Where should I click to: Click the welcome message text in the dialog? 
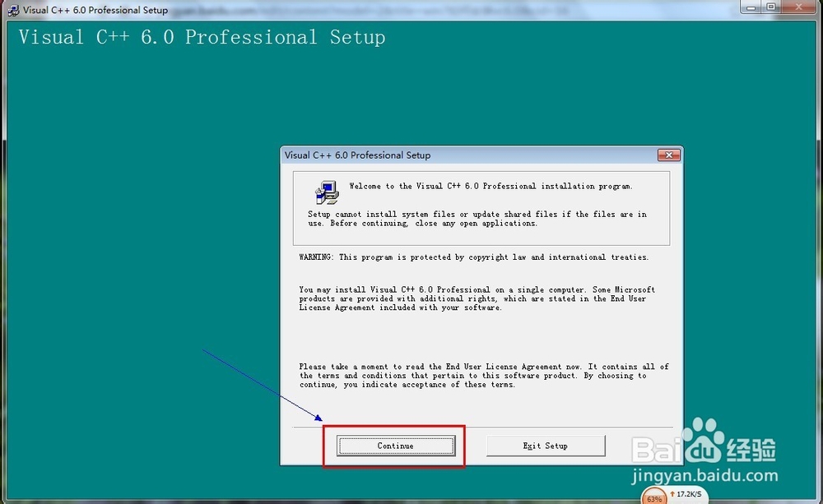tap(492, 186)
